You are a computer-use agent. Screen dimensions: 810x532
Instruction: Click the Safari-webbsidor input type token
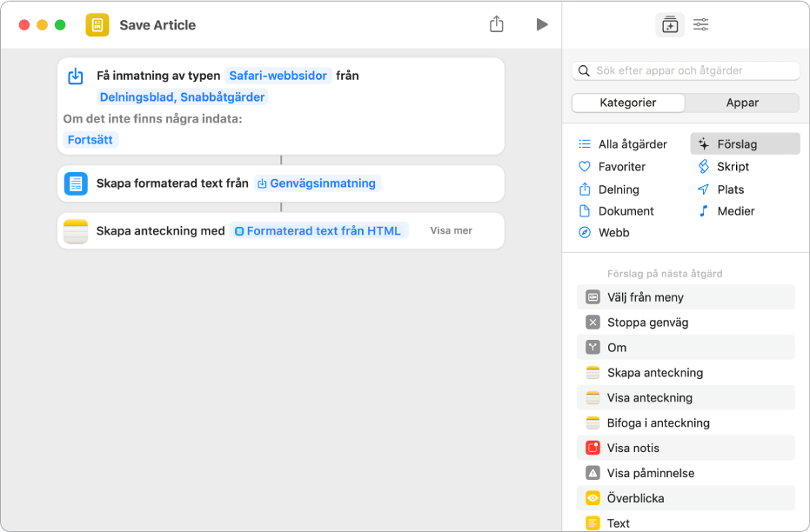coord(278,76)
